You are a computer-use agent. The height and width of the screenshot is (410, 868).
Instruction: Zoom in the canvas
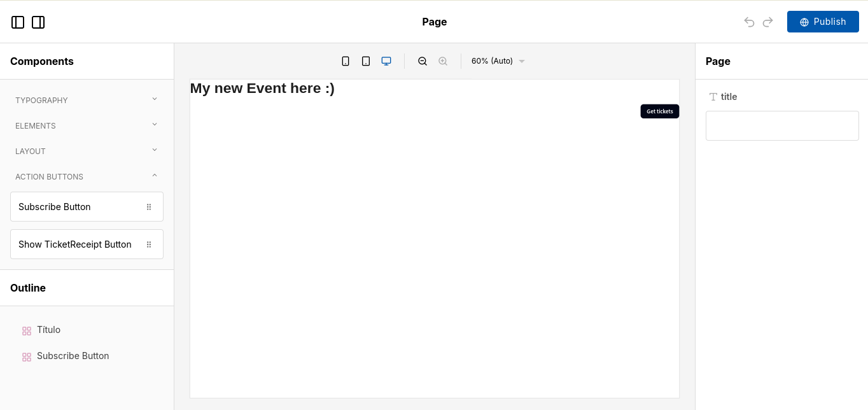coord(443,61)
